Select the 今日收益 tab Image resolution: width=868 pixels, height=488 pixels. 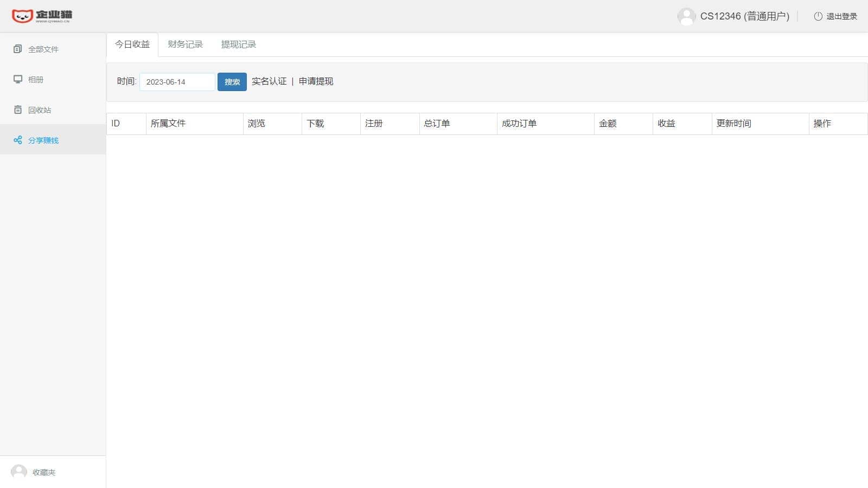click(x=132, y=44)
